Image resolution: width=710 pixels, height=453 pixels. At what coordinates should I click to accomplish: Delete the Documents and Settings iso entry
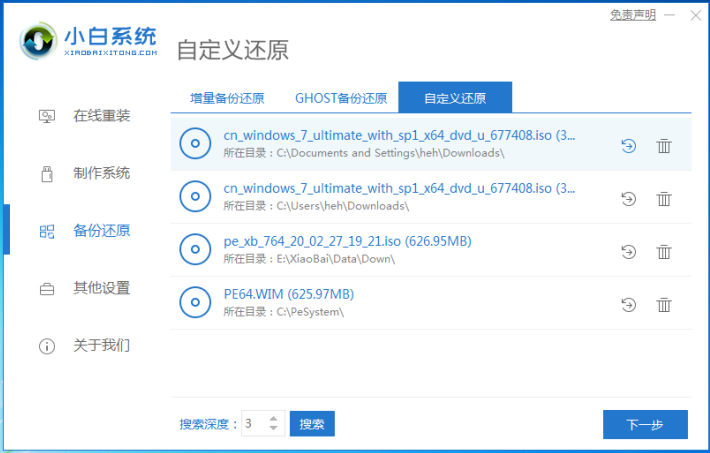(664, 146)
